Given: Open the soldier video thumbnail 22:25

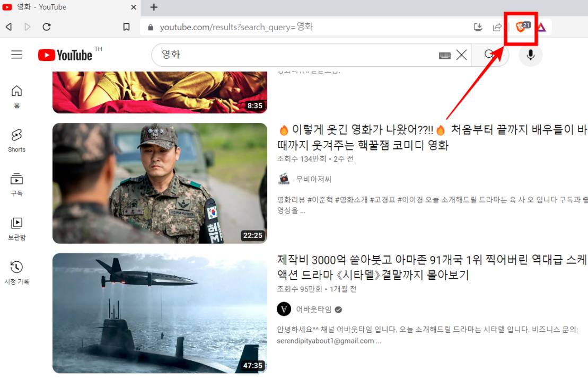Looking at the screenshot, I should pyautogui.click(x=160, y=183).
